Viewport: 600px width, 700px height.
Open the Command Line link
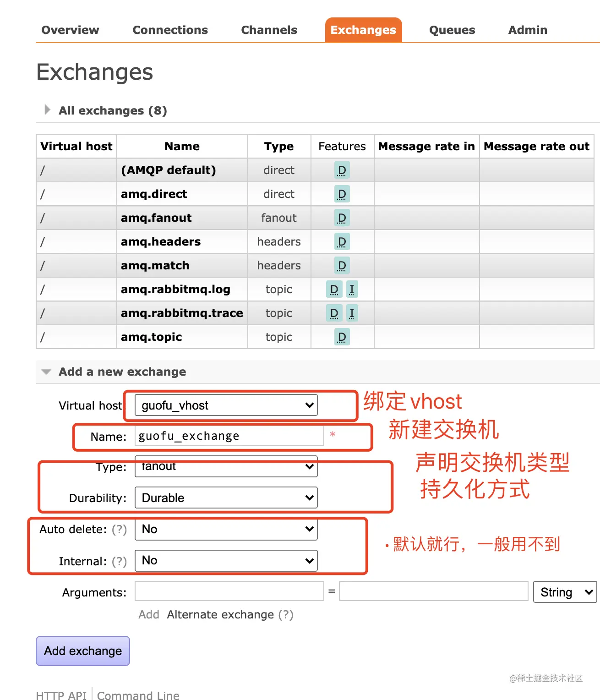(x=138, y=695)
